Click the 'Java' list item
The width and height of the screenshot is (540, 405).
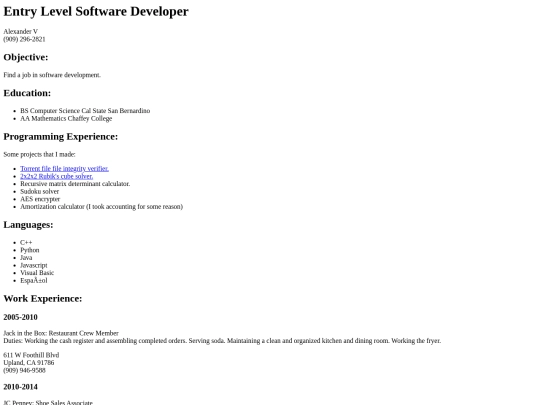(26, 257)
